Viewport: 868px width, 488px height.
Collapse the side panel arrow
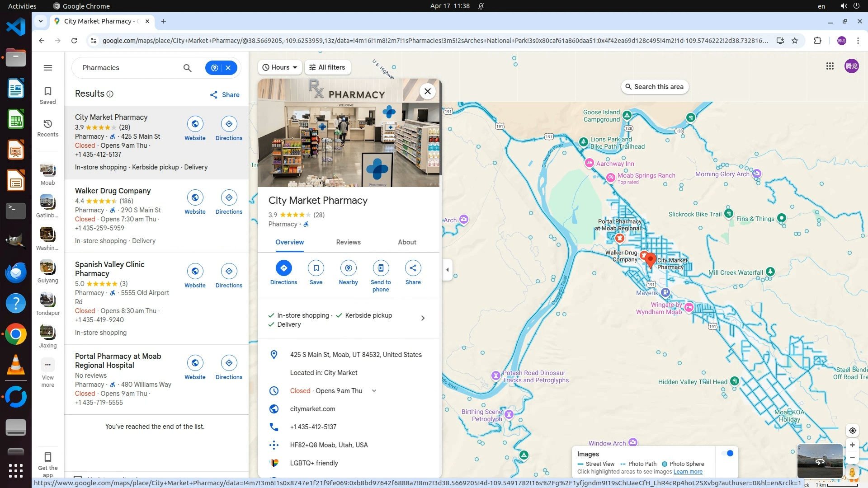pos(447,270)
